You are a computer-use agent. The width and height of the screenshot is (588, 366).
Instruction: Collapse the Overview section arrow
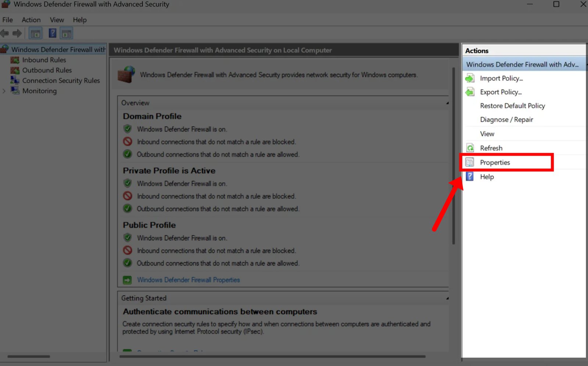coord(447,103)
